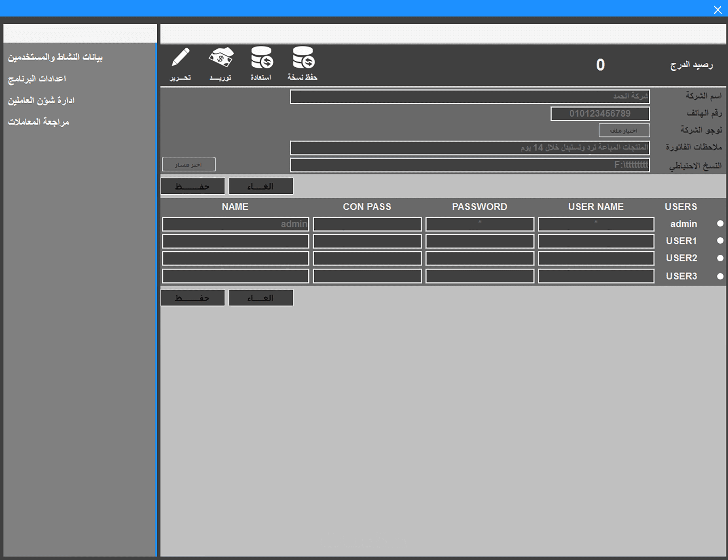Image resolution: width=728 pixels, height=560 pixels.
Task: Select the USER3 radio button
Action: pyautogui.click(x=720, y=276)
